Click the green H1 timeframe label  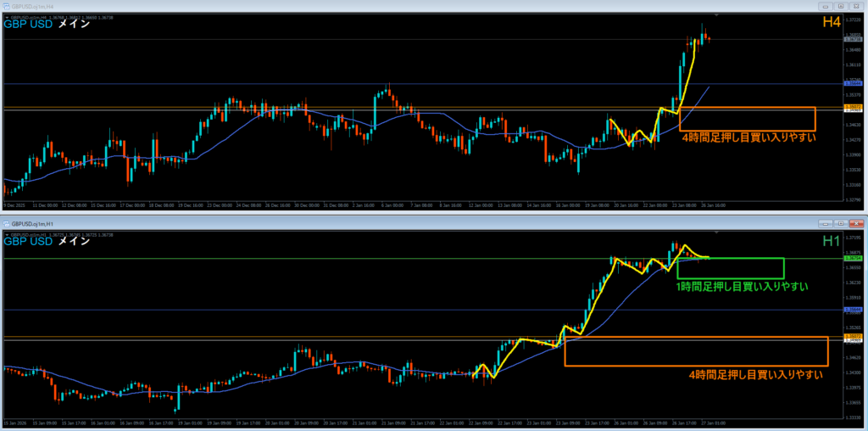[832, 242]
